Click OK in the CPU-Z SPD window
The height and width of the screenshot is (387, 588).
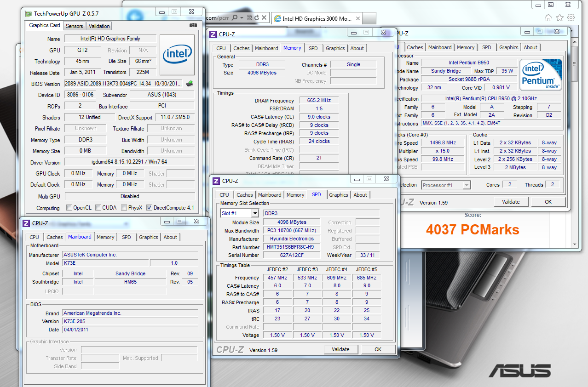[378, 349]
